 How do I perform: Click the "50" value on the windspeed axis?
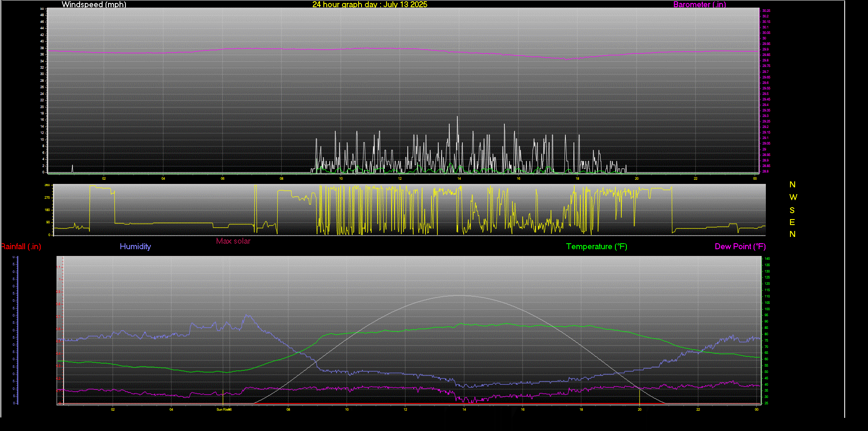pyautogui.click(x=42, y=8)
